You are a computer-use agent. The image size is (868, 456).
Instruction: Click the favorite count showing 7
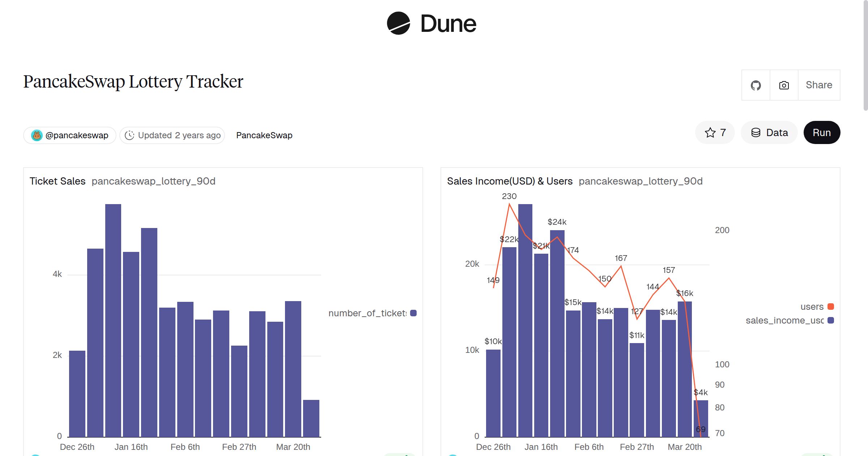click(722, 132)
